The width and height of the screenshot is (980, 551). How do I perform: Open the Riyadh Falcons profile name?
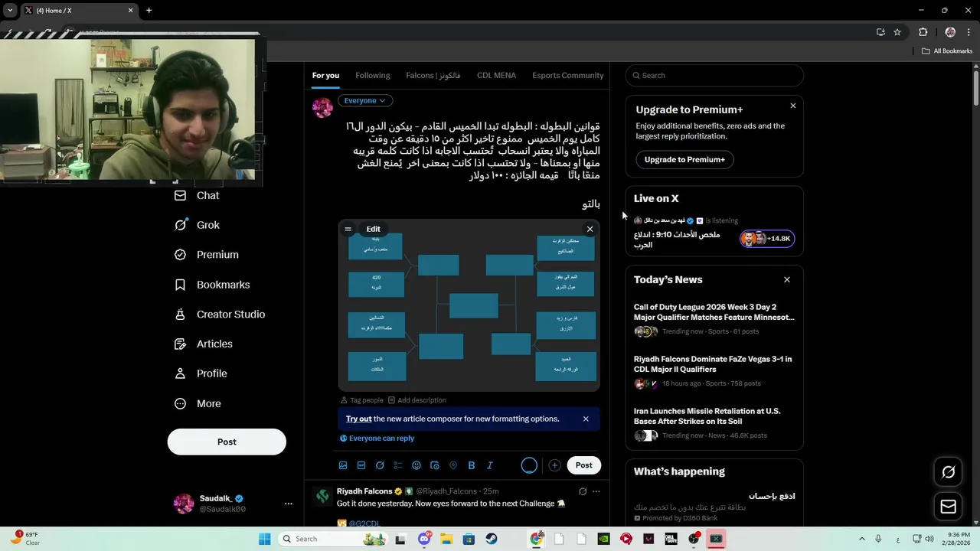364,491
